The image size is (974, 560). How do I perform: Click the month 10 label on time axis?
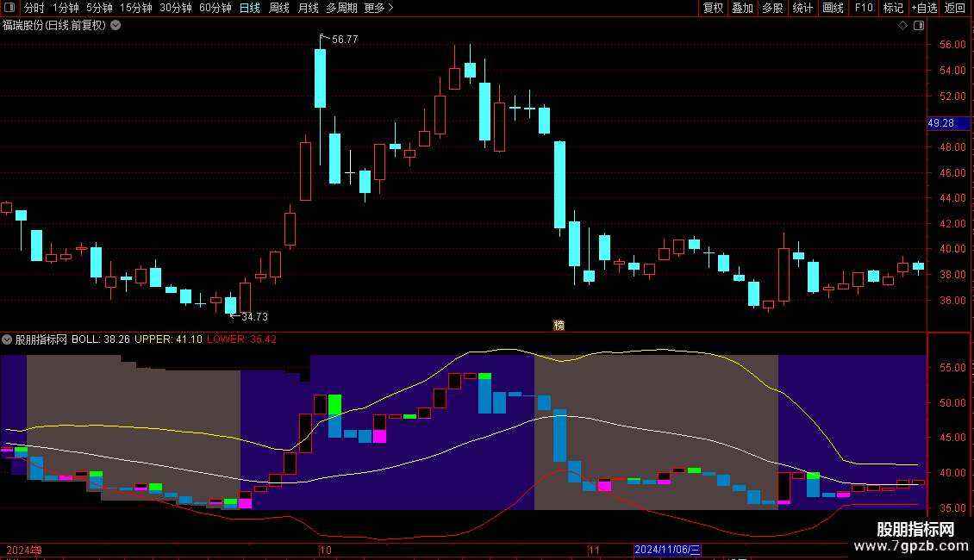[x=326, y=550]
